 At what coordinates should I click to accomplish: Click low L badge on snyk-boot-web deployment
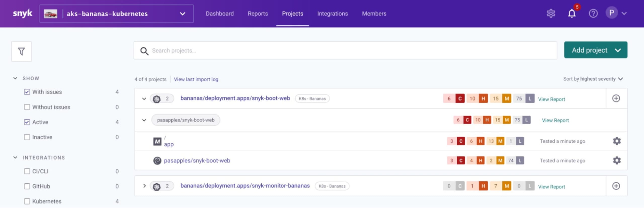[x=530, y=99]
